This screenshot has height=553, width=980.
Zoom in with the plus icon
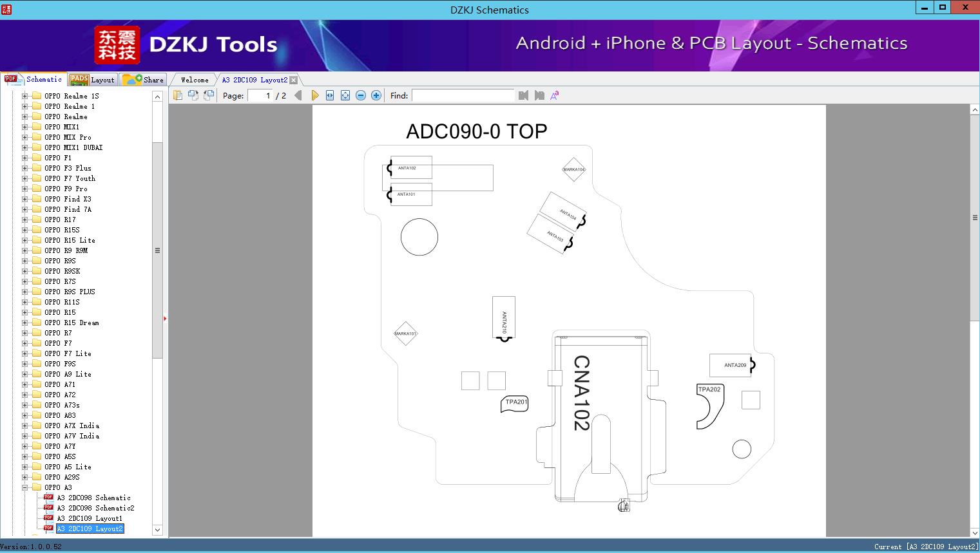tap(376, 95)
